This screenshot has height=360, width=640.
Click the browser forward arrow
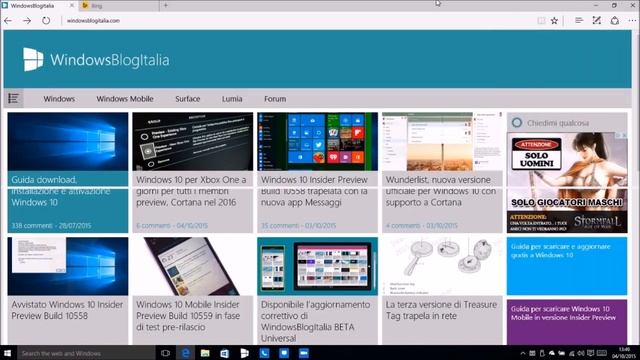(x=27, y=20)
